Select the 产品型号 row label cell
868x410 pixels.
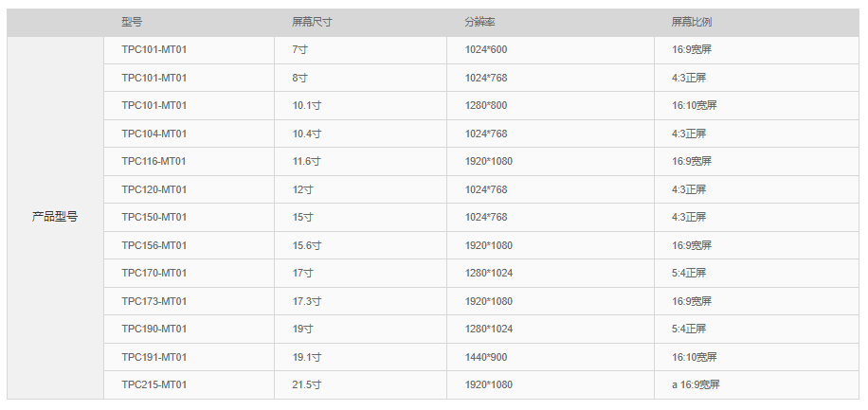pyautogui.click(x=55, y=217)
